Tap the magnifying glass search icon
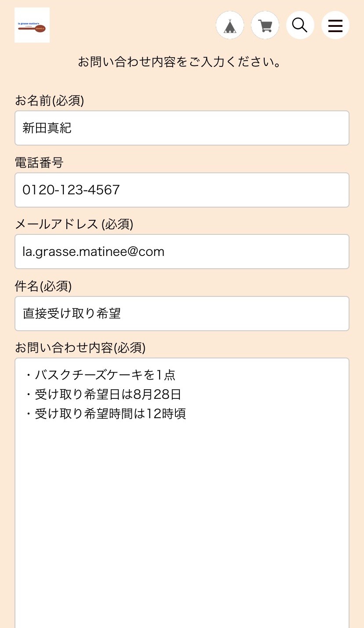Screen dimensions: 364x628 coord(300,26)
